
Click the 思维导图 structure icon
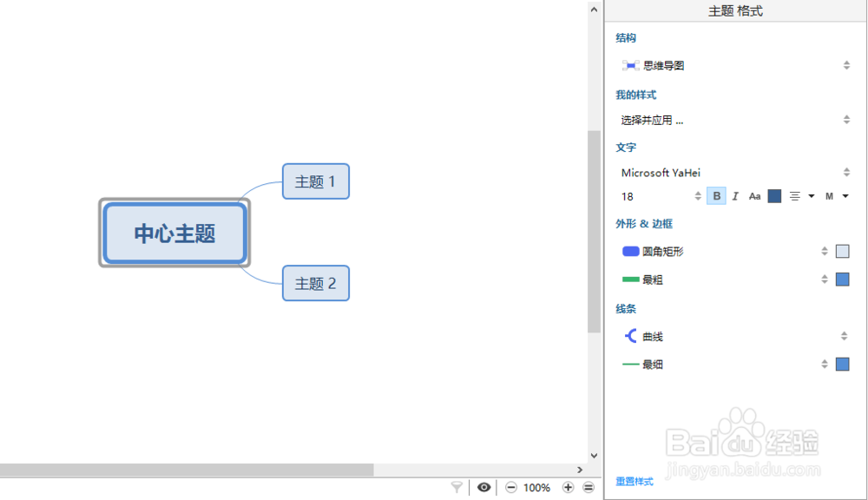tap(630, 65)
